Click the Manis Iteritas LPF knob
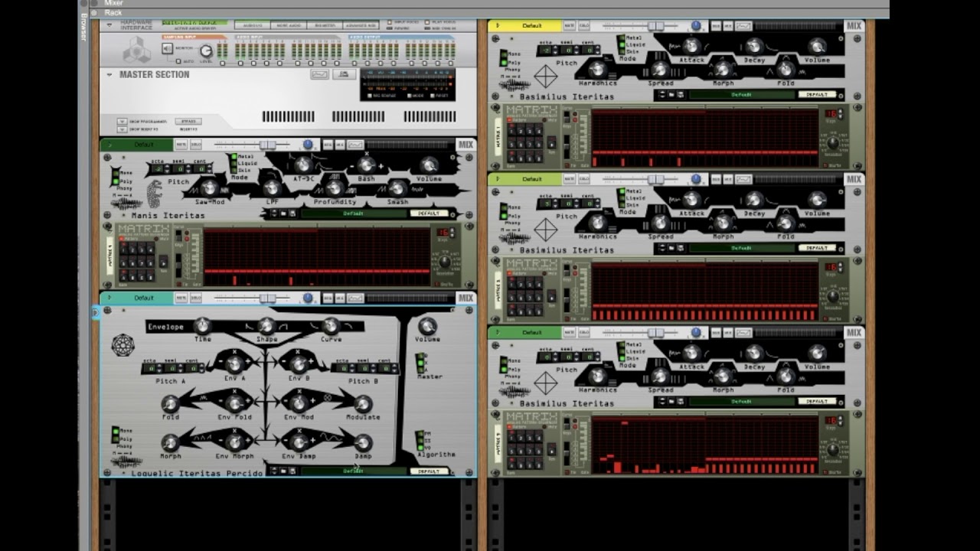 272,187
